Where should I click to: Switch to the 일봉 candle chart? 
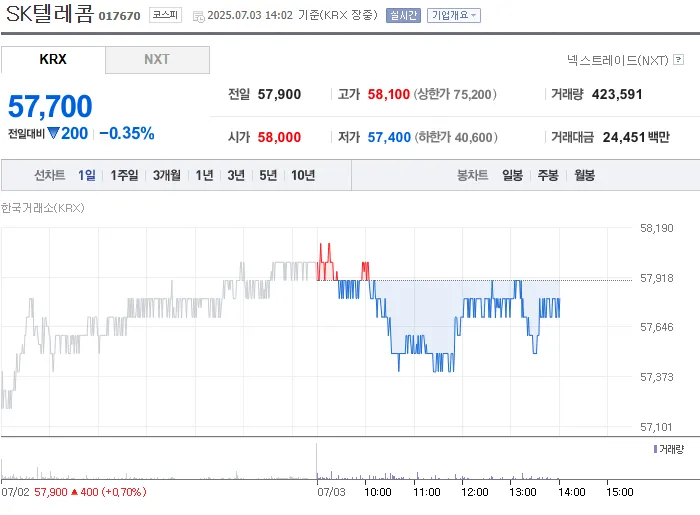pos(512,175)
